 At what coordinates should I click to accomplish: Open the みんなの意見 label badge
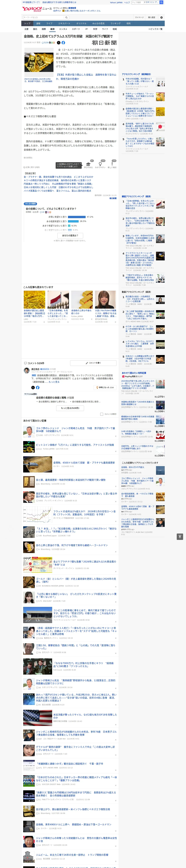tap(30, 204)
